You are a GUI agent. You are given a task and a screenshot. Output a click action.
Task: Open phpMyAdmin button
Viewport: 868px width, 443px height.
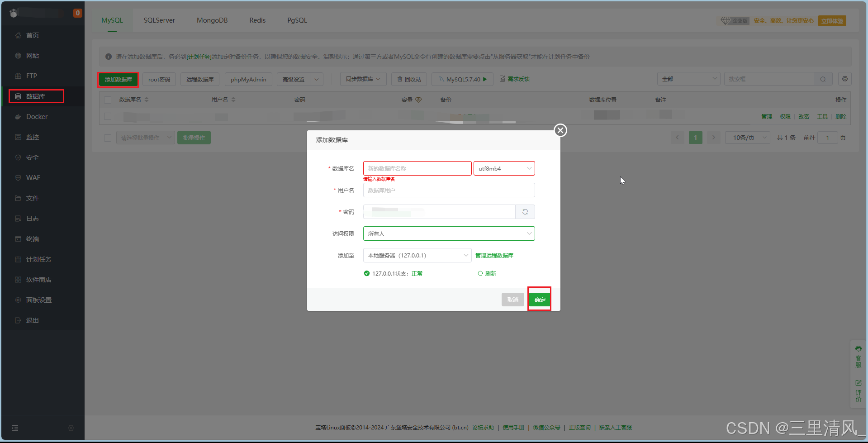click(248, 79)
